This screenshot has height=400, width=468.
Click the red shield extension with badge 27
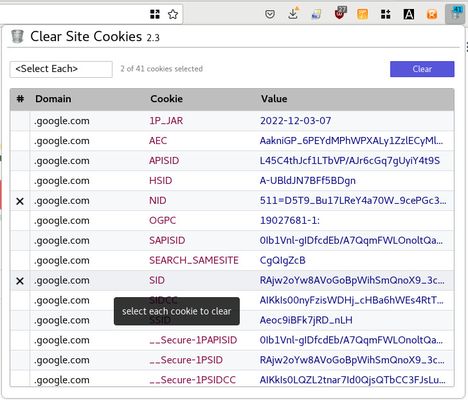(340, 14)
